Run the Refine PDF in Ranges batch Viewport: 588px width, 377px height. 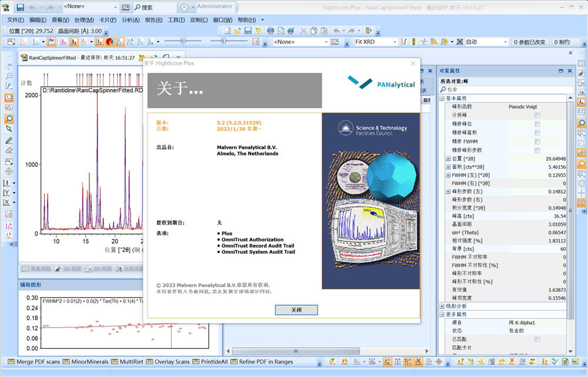pyautogui.click(x=262, y=362)
